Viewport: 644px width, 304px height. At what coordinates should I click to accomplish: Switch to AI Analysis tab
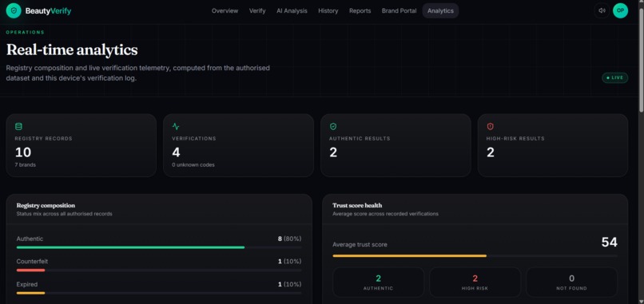click(292, 11)
